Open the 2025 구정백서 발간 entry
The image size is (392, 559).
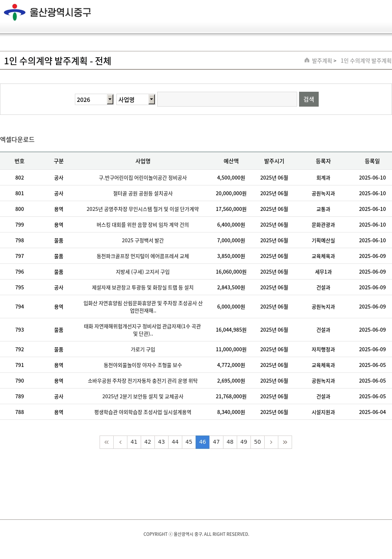click(x=143, y=240)
